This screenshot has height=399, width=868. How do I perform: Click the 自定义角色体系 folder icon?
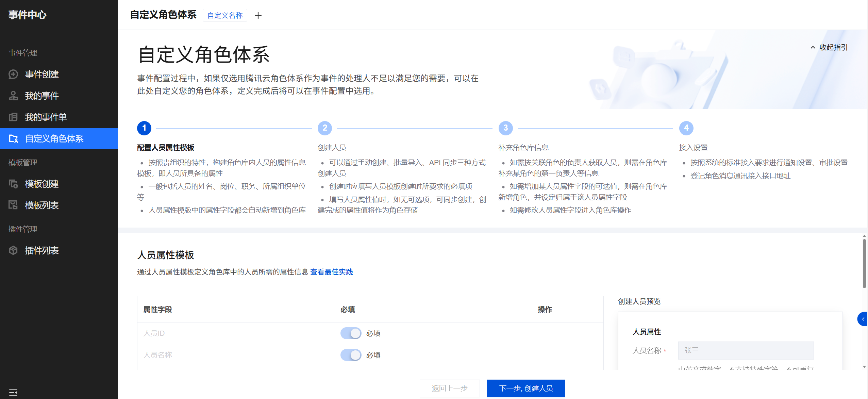click(13, 138)
